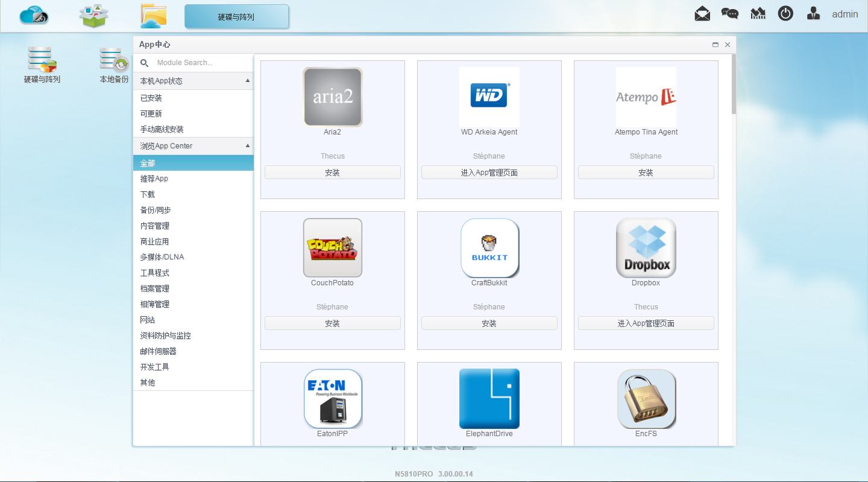Click 安装 button under Aria2
This screenshot has height=482, width=868.
[x=332, y=173]
